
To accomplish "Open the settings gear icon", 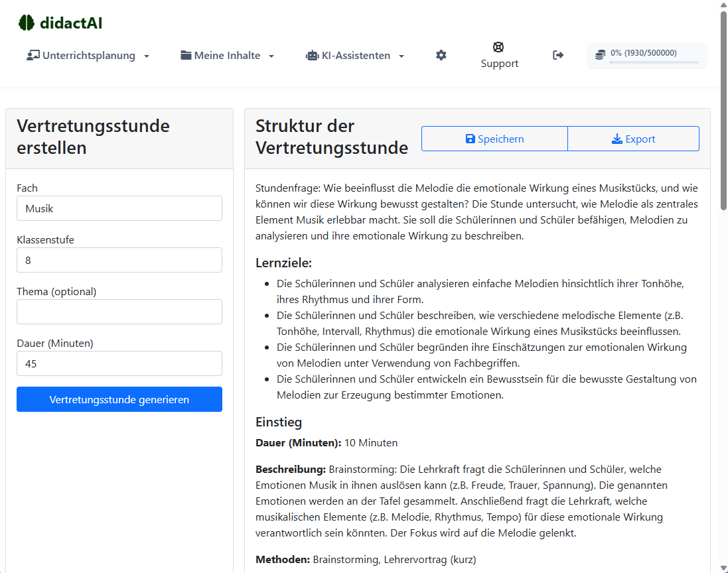I will coord(441,56).
